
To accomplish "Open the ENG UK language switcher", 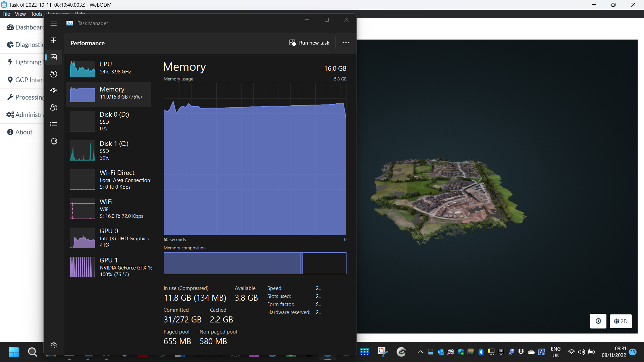I will [x=556, y=352].
